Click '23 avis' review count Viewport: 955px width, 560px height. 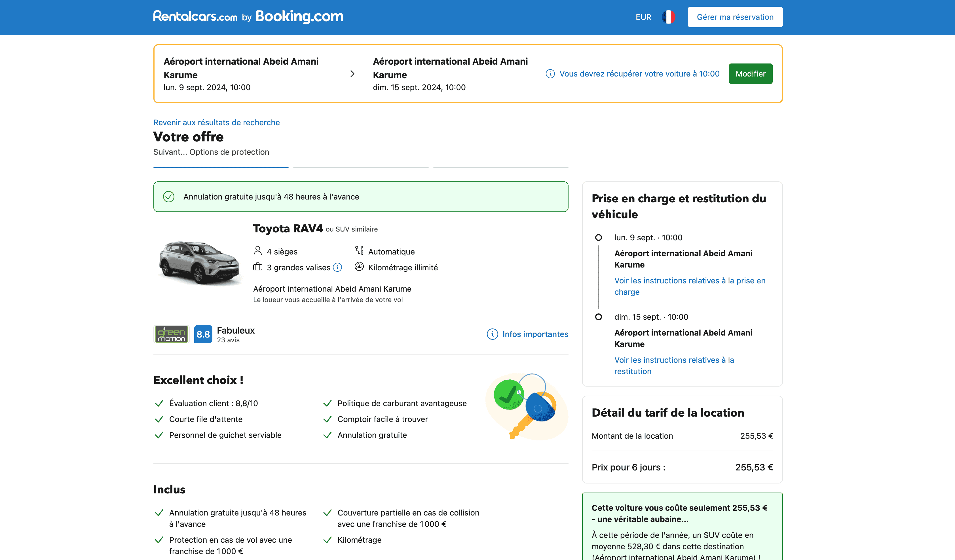228,340
